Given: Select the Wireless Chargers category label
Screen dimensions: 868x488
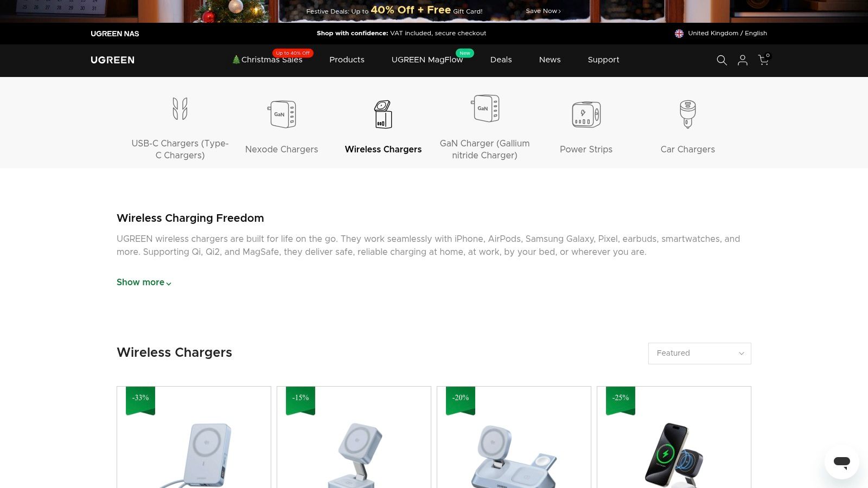Looking at the screenshot, I should click(383, 149).
